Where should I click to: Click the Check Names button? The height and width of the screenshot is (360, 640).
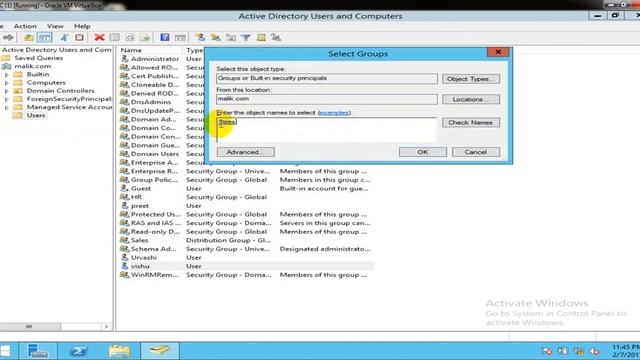point(471,122)
